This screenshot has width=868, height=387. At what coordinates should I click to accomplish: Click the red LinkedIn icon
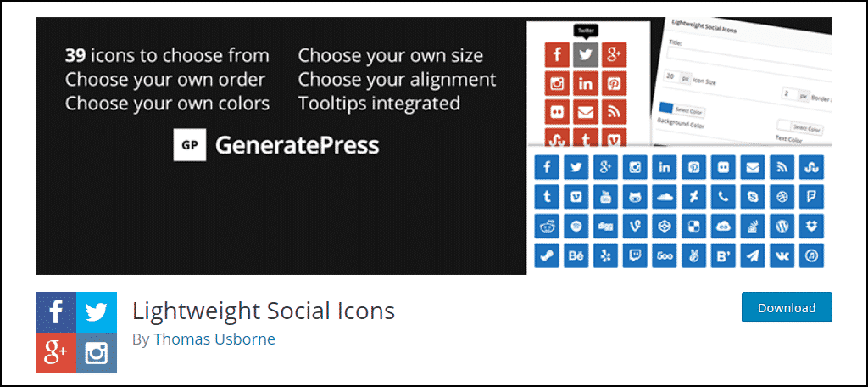[585, 84]
